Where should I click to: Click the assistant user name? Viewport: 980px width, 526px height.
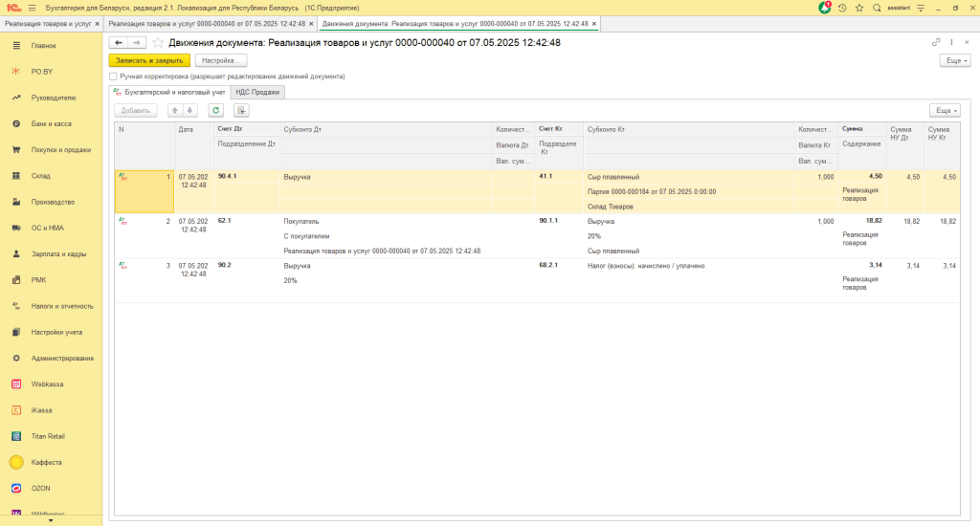pyautogui.click(x=899, y=8)
